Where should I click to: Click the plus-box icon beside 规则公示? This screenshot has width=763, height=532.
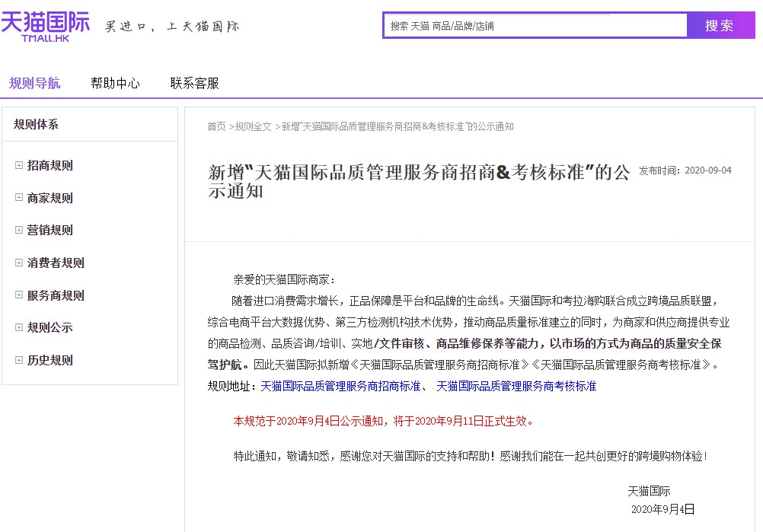pyautogui.click(x=18, y=325)
